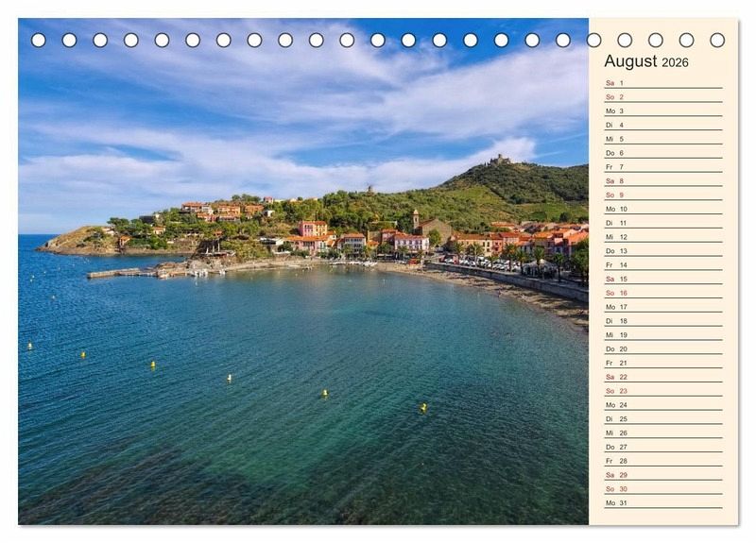Select the Sa 8 calendar row

coord(663,180)
